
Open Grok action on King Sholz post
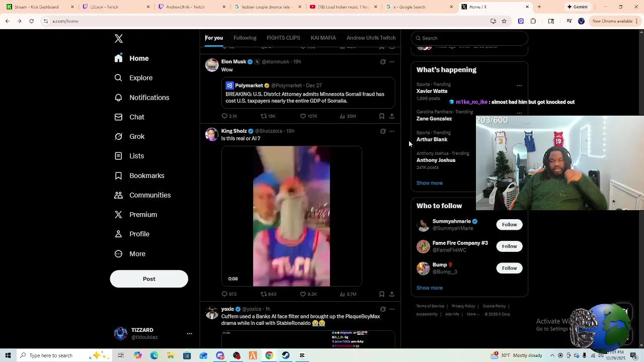(383, 131)
